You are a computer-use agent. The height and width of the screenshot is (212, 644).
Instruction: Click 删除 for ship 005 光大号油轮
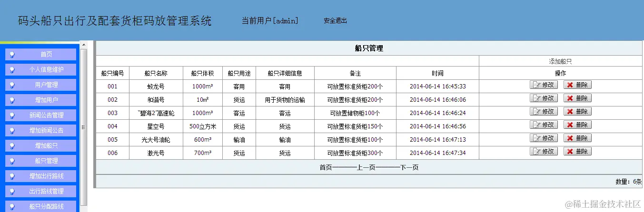[577, 138]
